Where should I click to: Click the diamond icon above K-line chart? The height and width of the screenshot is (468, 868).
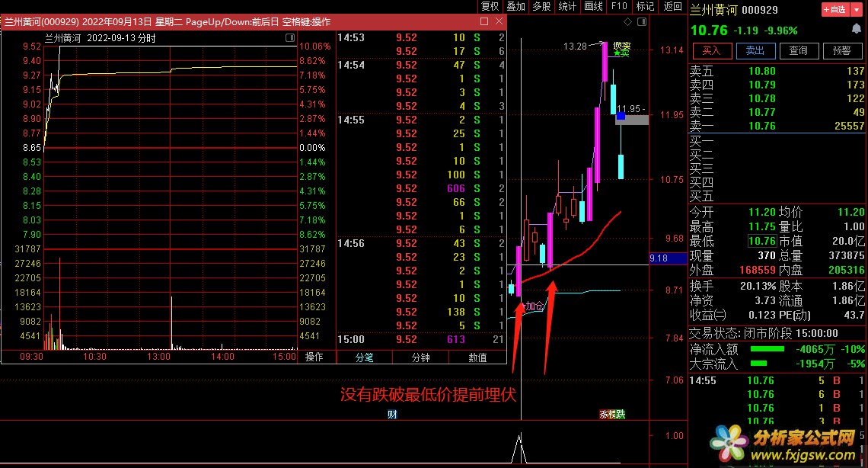627,21
